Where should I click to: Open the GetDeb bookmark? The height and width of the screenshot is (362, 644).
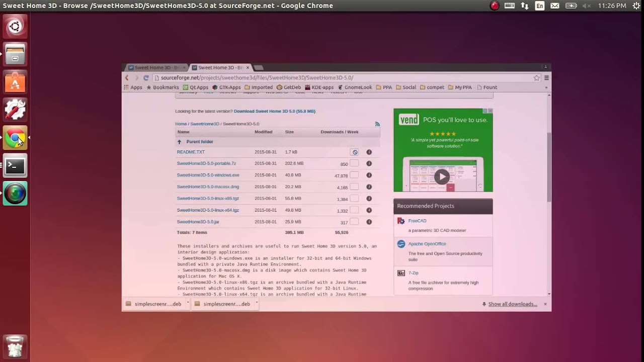tap(289, 87)
